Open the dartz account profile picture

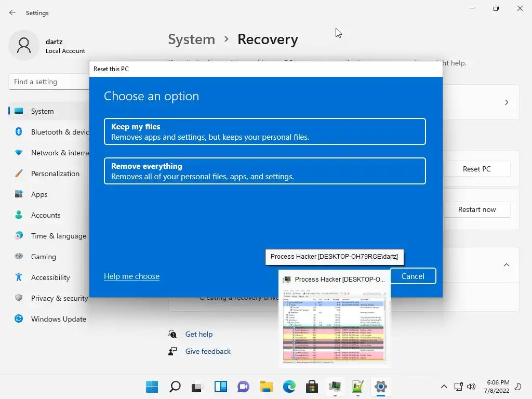(x=24, y=45)
